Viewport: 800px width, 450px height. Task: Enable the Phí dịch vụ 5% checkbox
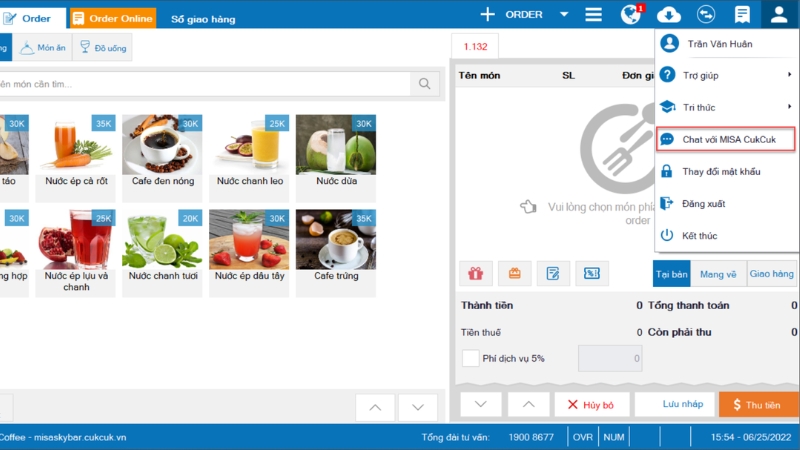click(470, 357)
